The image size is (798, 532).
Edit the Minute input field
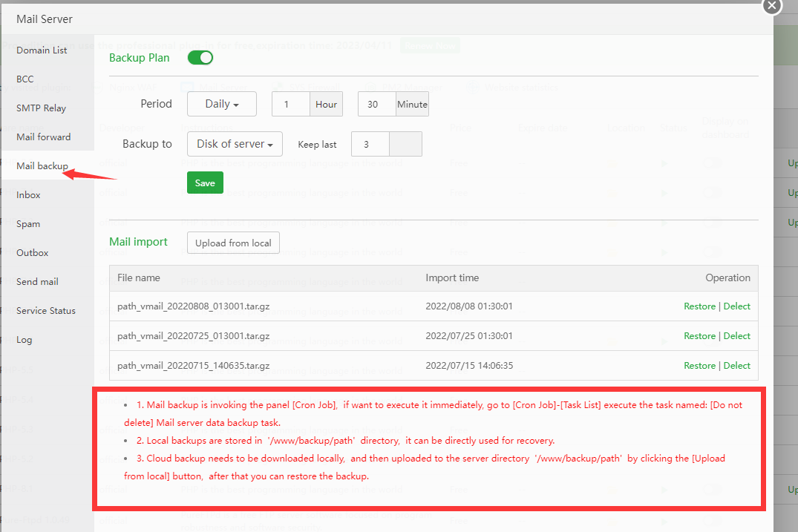tap(376, 105)
